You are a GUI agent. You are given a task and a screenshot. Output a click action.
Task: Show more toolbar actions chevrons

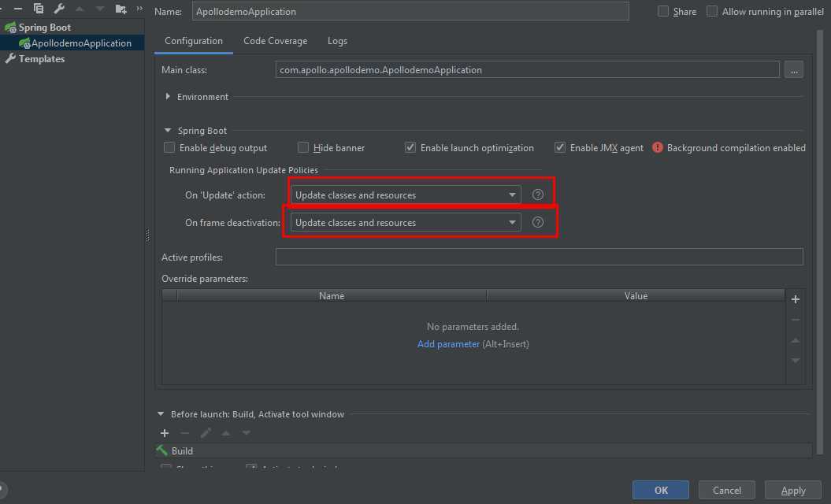click(139, 8)
